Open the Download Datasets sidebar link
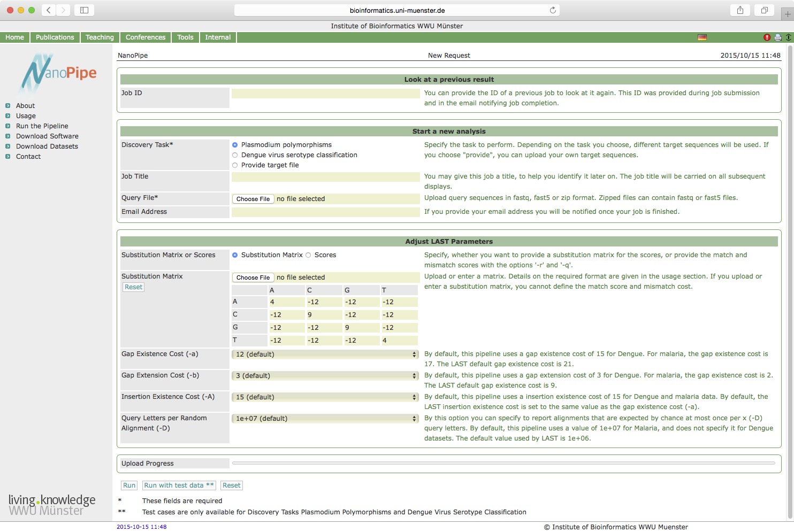Screen dimensions: 794x532 tap(47, 147)
